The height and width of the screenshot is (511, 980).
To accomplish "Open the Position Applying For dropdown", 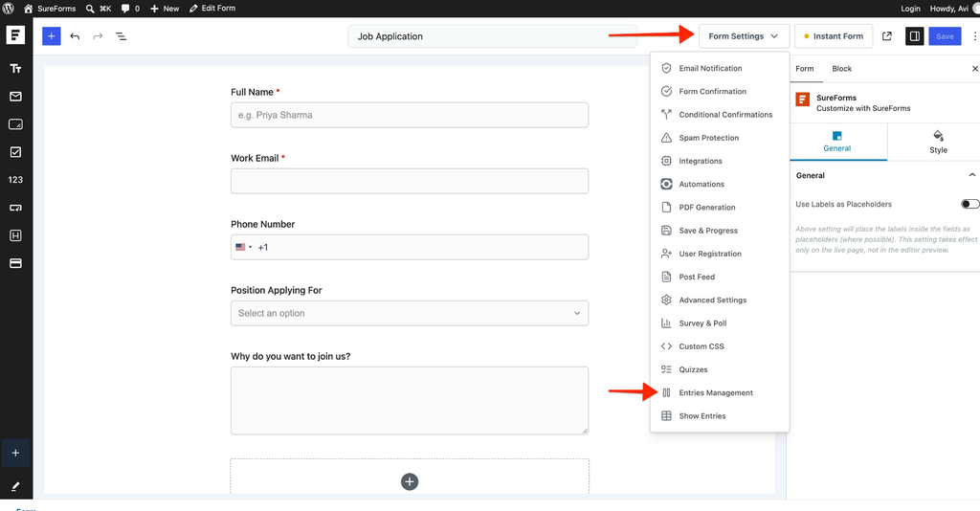I will pyautogui.click(x=410, y=313).
